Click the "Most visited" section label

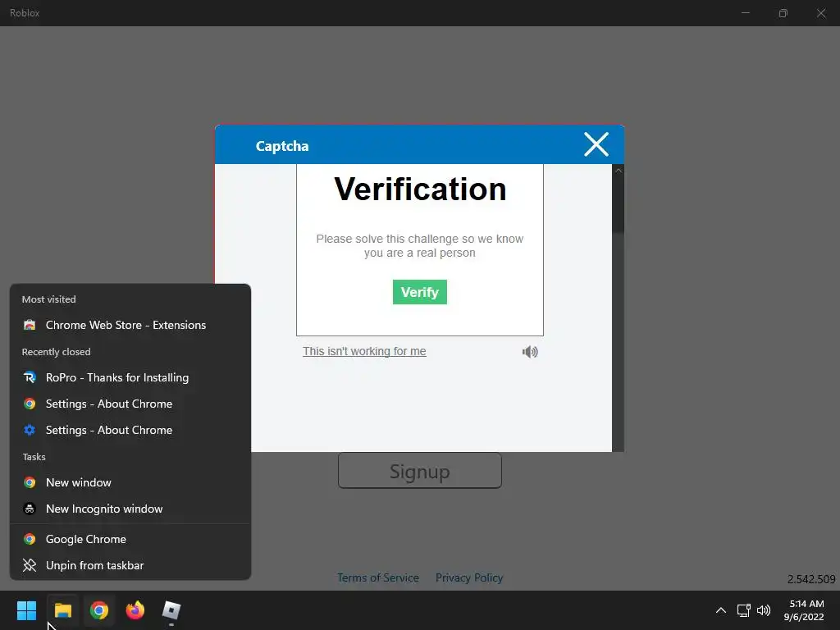click(48, 299)
